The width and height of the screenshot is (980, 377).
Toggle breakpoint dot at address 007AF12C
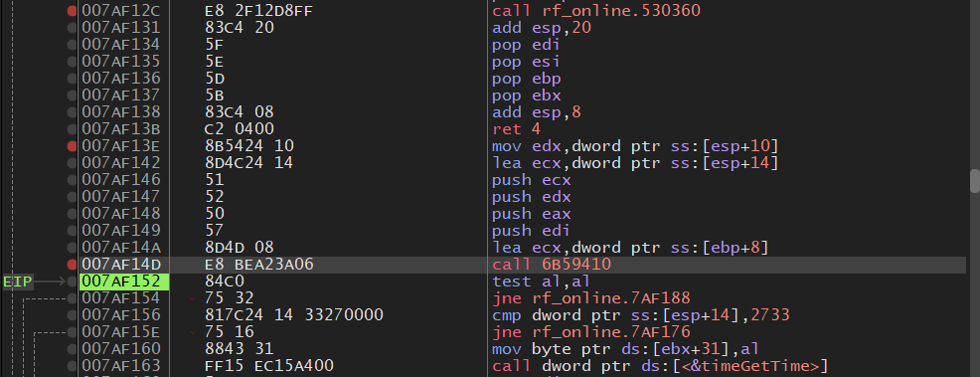(x=72, y=11)
